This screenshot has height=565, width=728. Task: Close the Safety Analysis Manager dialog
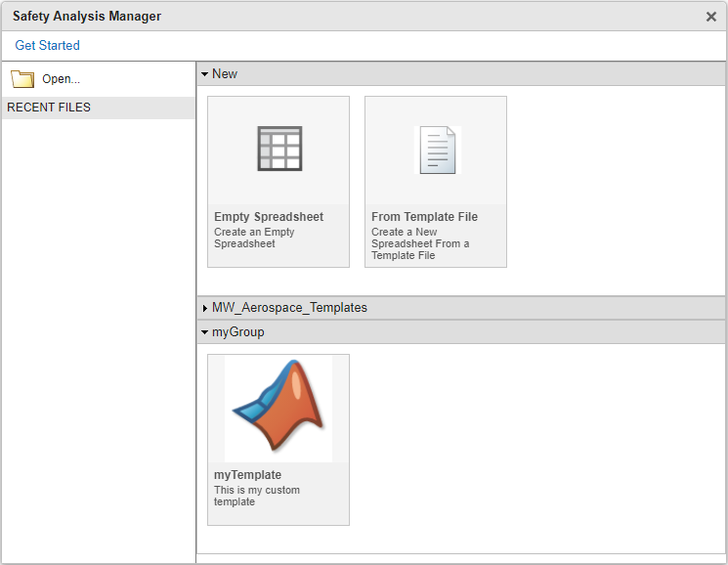(710, 17)
